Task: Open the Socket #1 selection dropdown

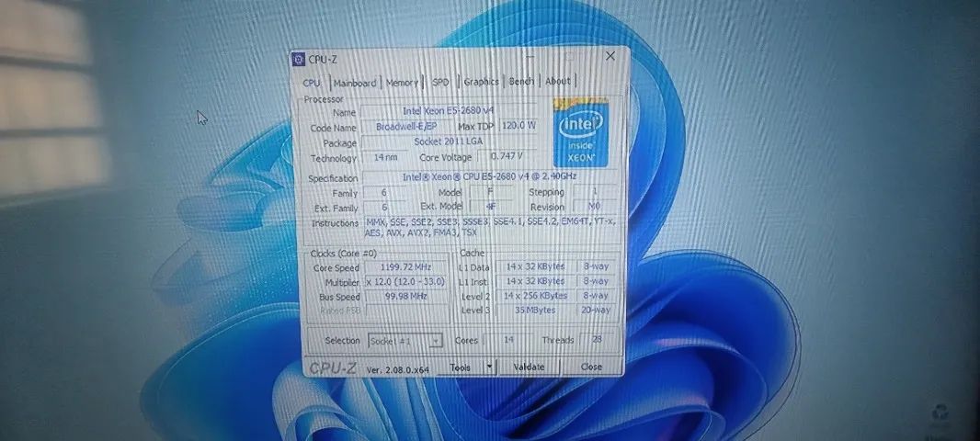Action: 405,341
